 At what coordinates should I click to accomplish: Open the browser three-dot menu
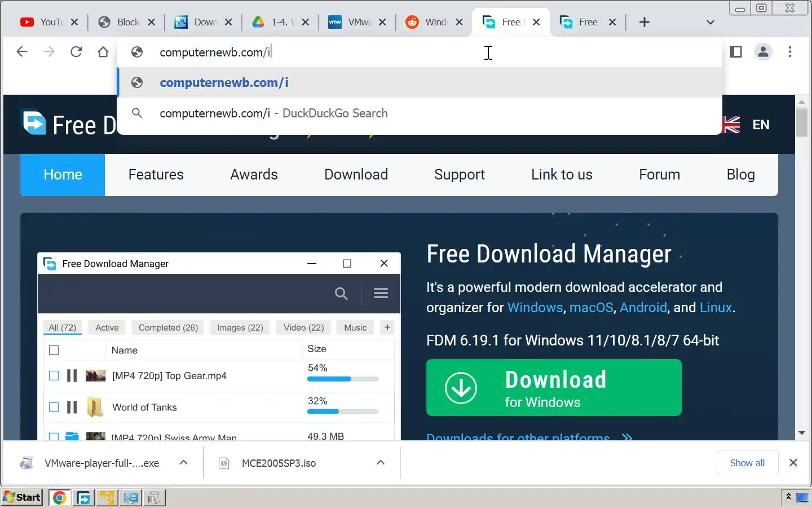[x=790, y=52]
